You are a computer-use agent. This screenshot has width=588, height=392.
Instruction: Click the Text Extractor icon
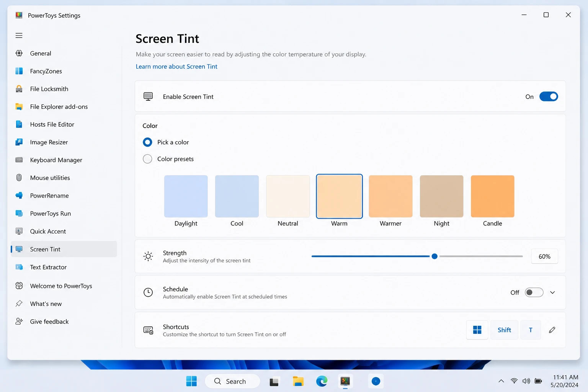pos(19,267)
